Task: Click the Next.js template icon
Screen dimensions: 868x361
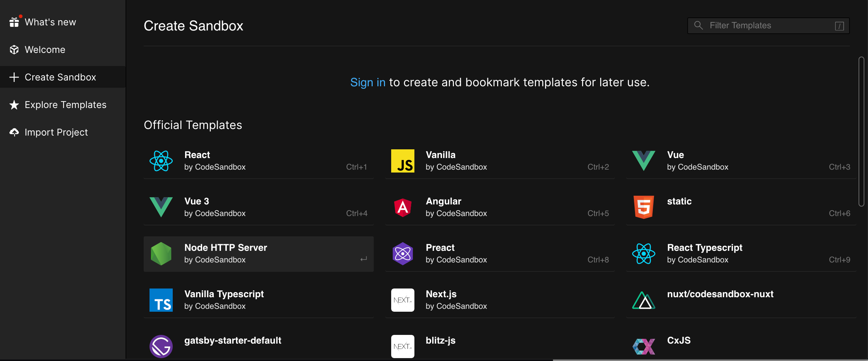Action: pyautogui.click(x=402, y=300)
